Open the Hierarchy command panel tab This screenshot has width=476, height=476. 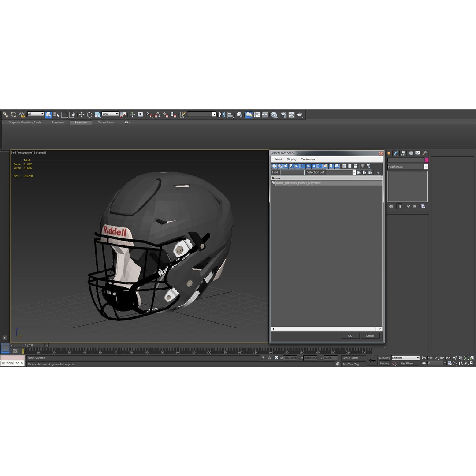403,153
